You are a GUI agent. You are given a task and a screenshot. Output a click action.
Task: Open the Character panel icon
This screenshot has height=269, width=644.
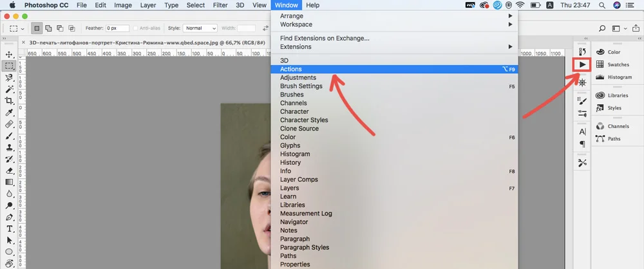click(x=582, y=131)
